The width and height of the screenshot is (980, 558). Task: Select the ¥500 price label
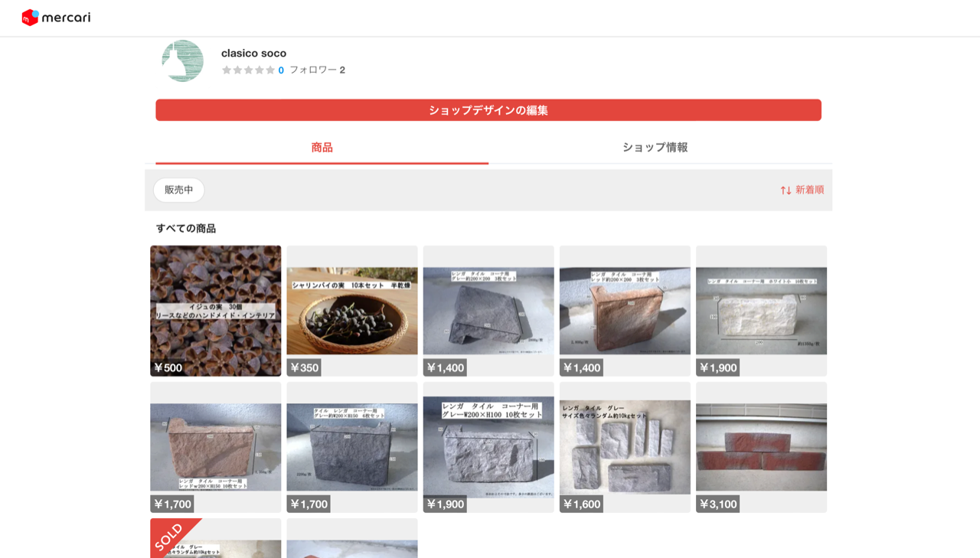(168, 367)
